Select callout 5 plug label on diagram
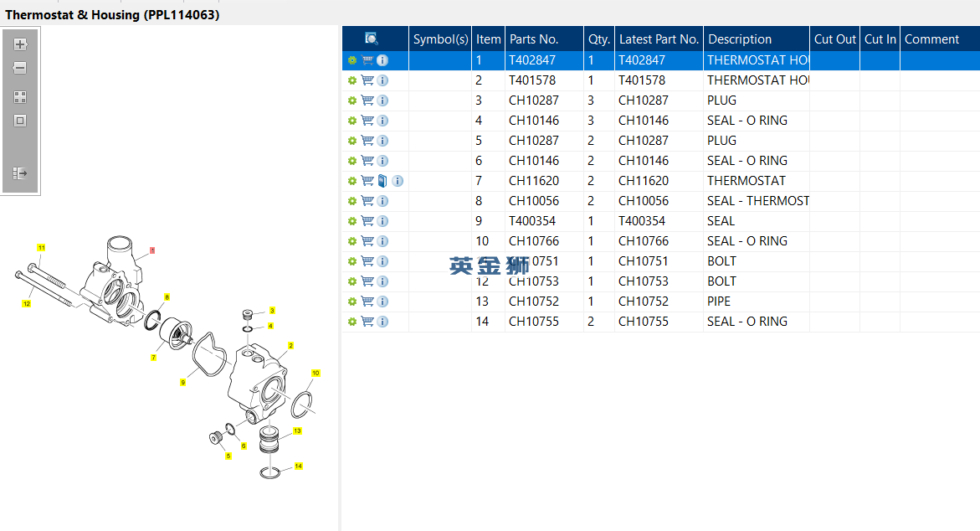The image size is (980, 531). [x=228, y=456]
